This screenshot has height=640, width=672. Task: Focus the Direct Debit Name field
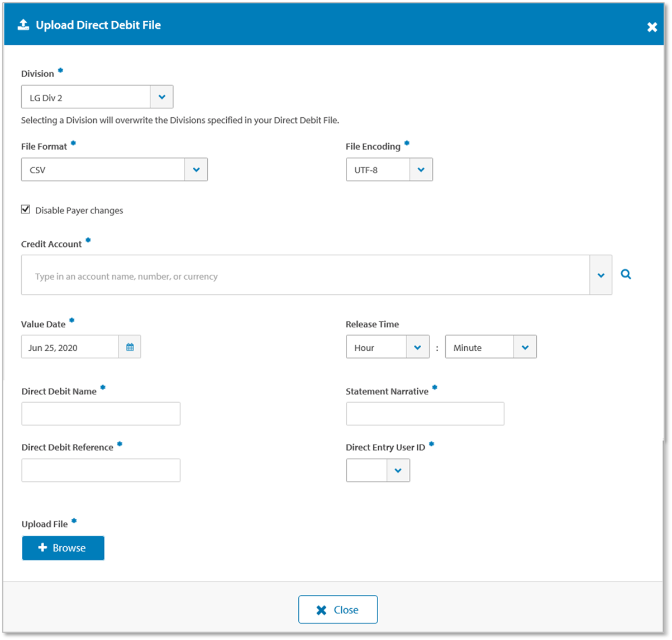pyautogui.click(x=101, y=414)
